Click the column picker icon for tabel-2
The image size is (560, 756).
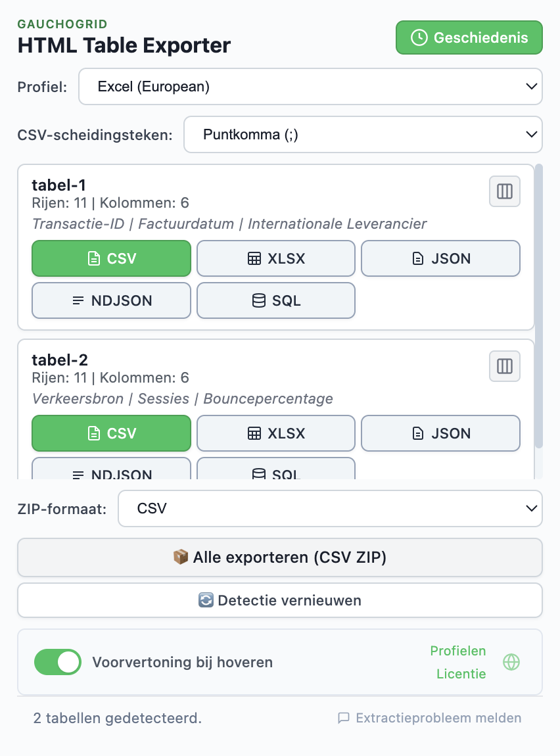[x=504, y=366]
